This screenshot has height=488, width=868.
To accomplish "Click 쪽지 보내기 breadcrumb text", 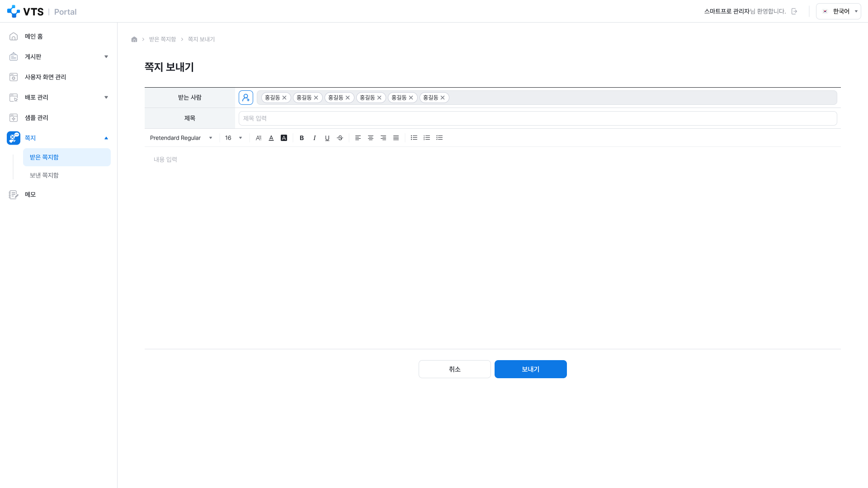I will [x=201, y=39].
